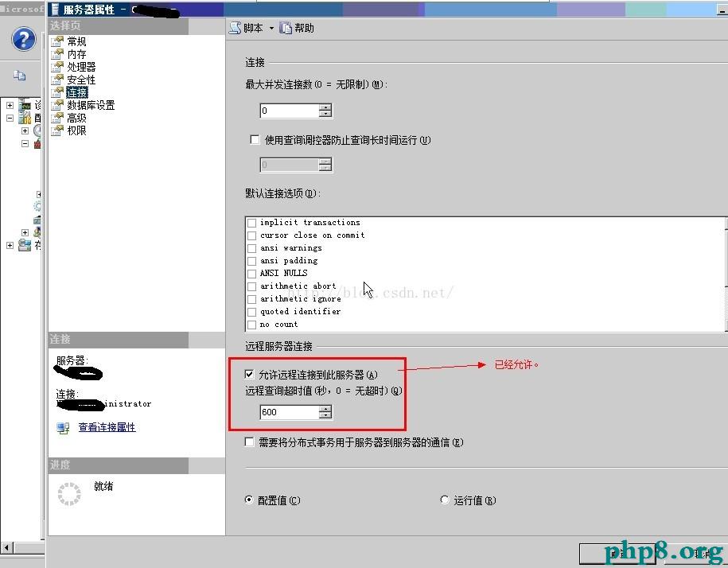This screenshot has width=728, height=568.
Task: Click the blue question mark help icon
Action: (x=23, y=39)
